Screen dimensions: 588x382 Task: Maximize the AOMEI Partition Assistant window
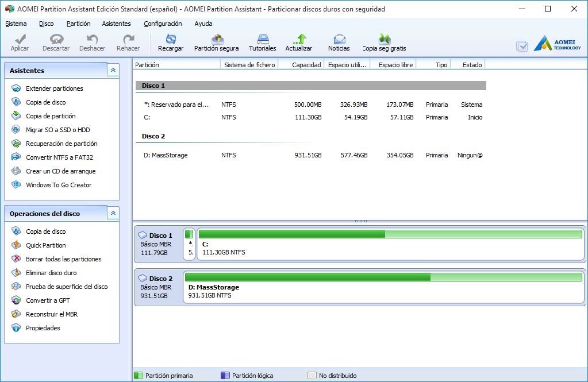548,9
